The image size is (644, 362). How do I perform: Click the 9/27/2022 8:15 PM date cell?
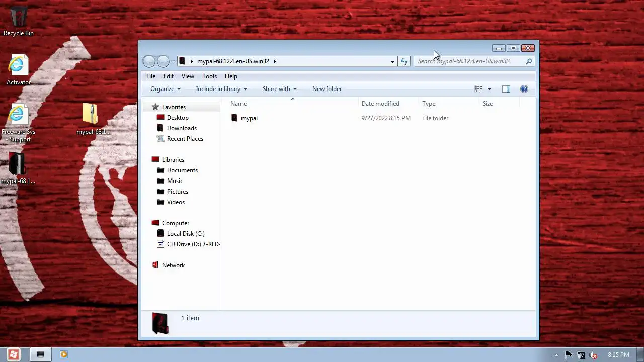(x=386, y=118)
